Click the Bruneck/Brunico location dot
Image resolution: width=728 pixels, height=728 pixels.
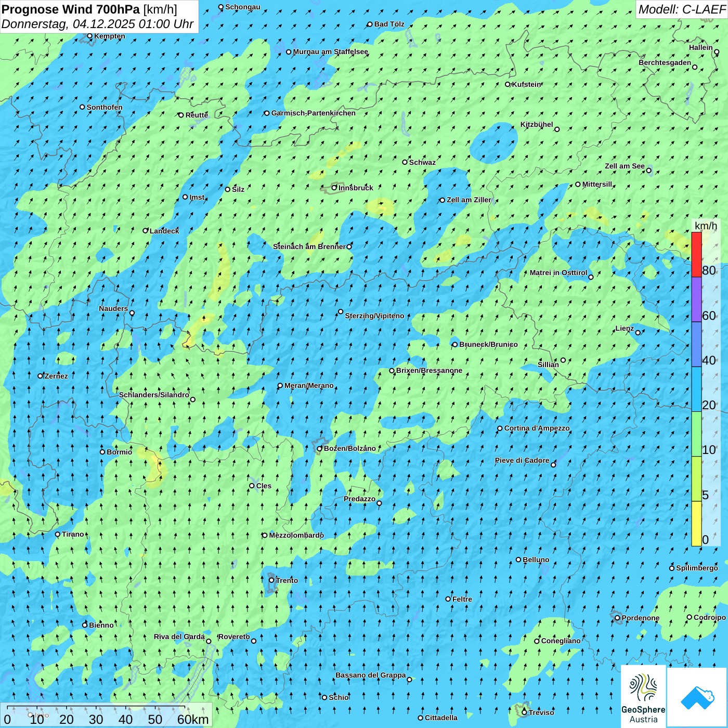[455, 345]
